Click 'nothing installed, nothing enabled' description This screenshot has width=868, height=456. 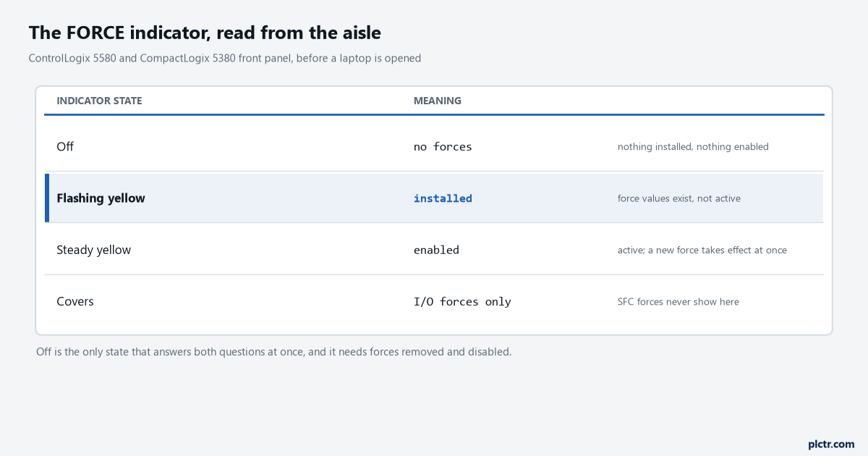click(693, 147)
